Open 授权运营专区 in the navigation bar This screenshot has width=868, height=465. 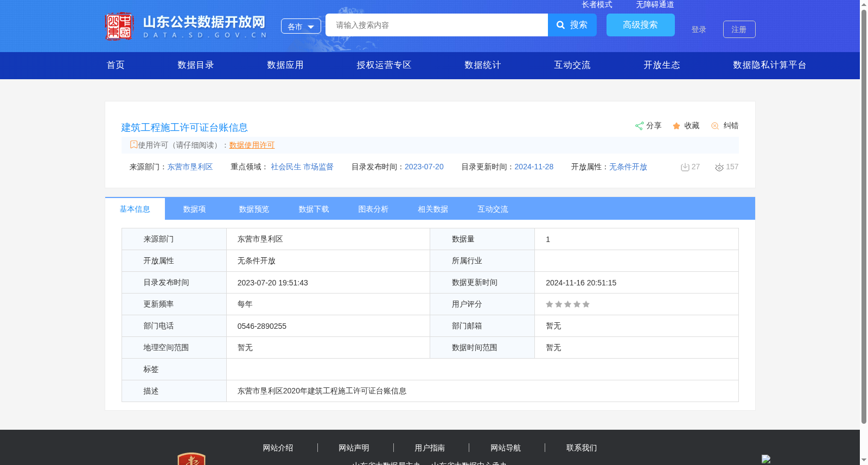(384, 65)
